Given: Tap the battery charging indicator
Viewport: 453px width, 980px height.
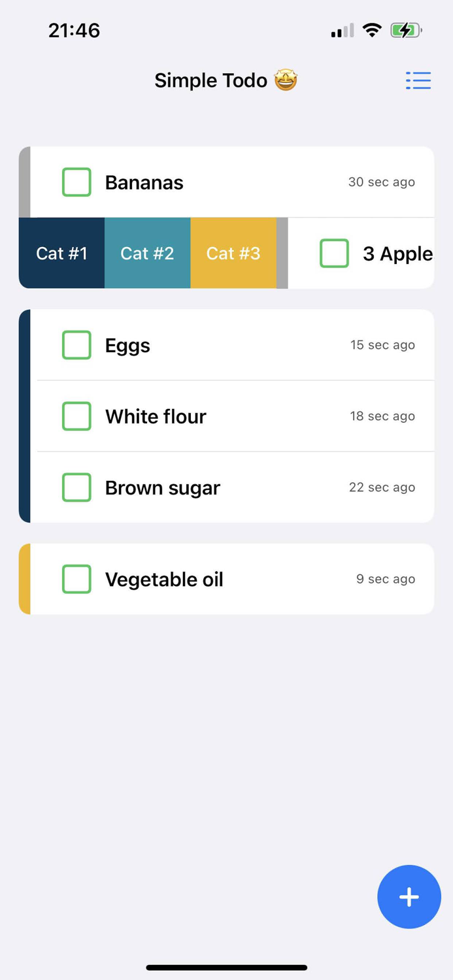Looking at the screenshot, I should tap(405, 29).
